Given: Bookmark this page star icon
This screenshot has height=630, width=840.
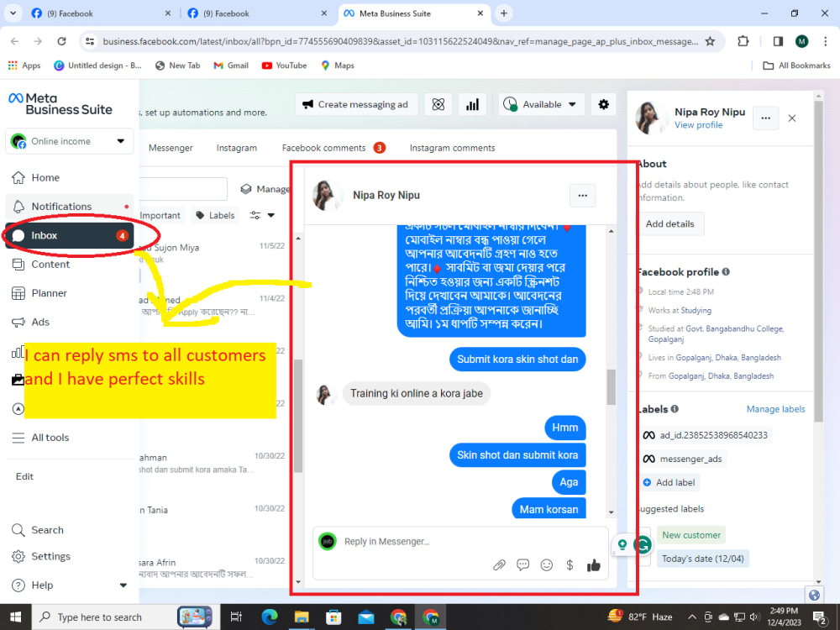Looking at the screenshot, I should pyautogui.click(x=710, y=41).
